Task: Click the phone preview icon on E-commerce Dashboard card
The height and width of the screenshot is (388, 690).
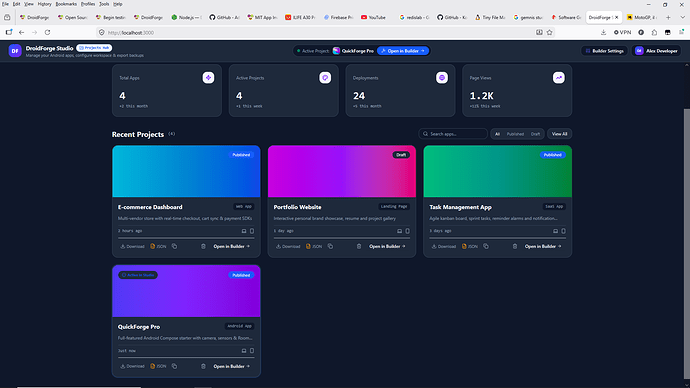Action: (x=252, y=231)
